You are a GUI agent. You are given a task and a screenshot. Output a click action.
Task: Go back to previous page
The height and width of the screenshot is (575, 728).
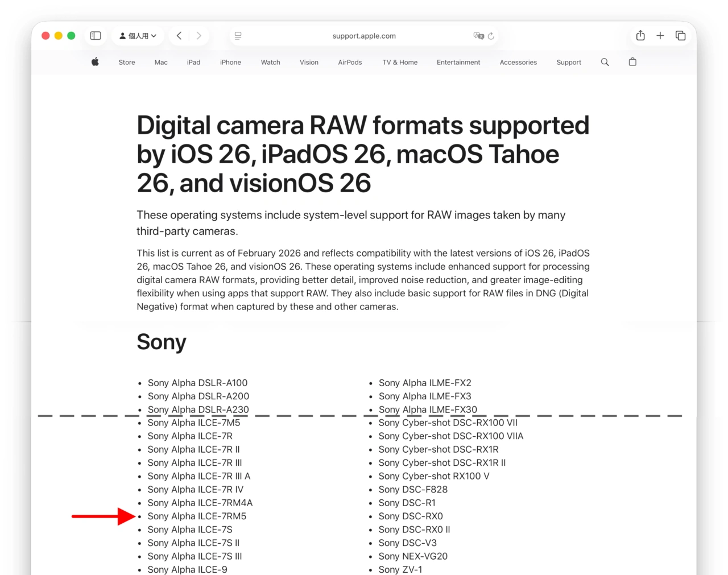179,36
